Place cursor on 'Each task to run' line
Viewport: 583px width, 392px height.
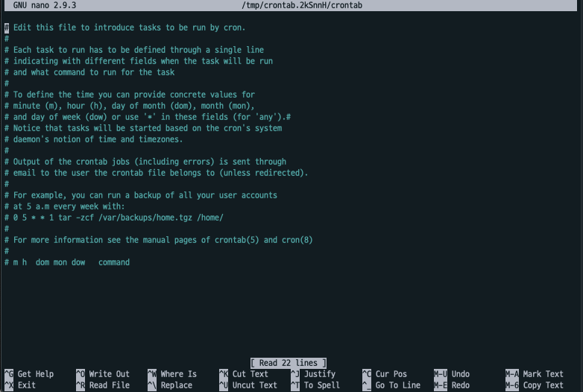click(134, 50)
